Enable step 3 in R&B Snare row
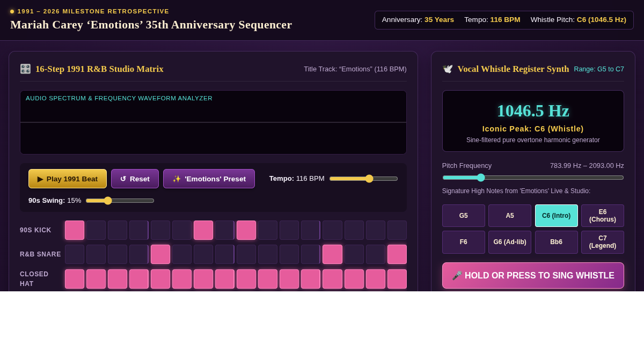Viewport: 644px width, 338px height. 118,254
